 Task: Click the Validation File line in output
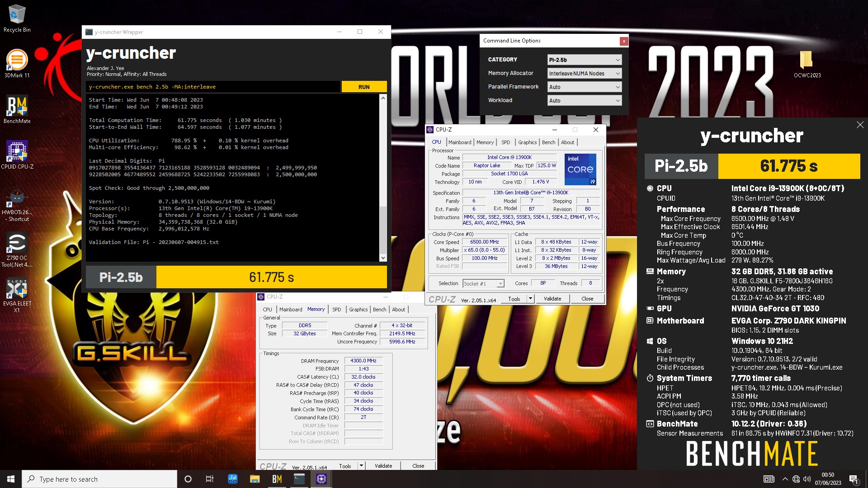pyautogui.click(x=154, y=242)
